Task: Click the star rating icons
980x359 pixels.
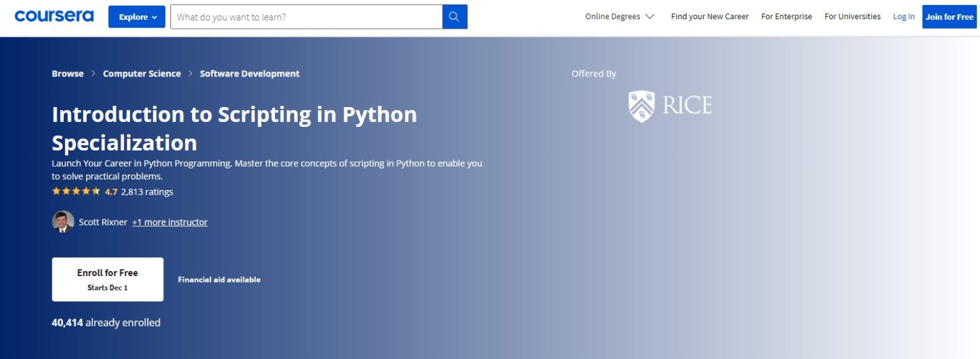Action: 76,191
